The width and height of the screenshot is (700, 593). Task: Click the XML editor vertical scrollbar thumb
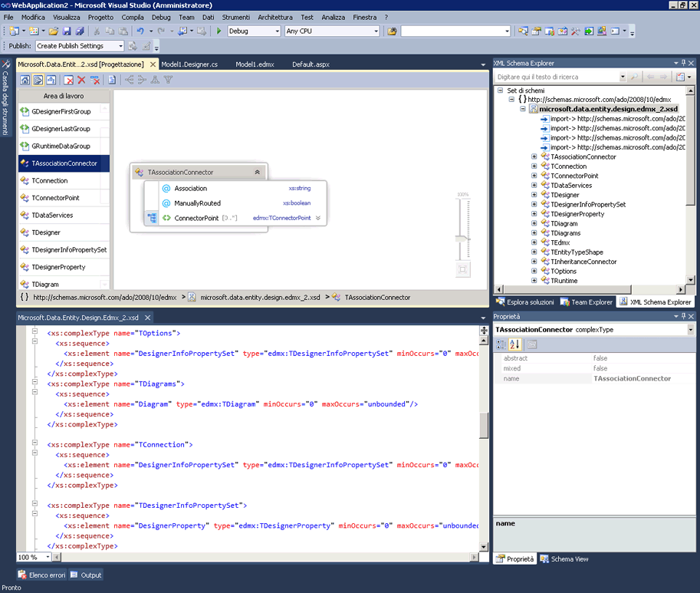(x=484, y=425)
